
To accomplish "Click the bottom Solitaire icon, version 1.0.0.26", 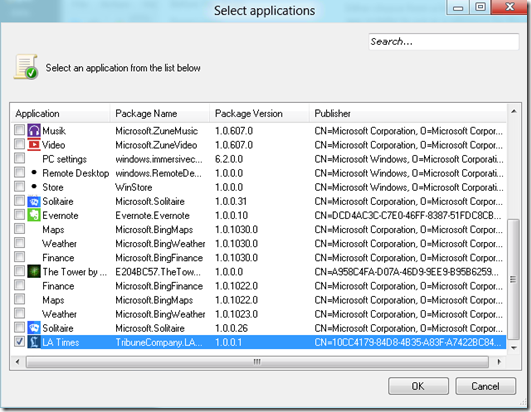I will tap(34, 328).
